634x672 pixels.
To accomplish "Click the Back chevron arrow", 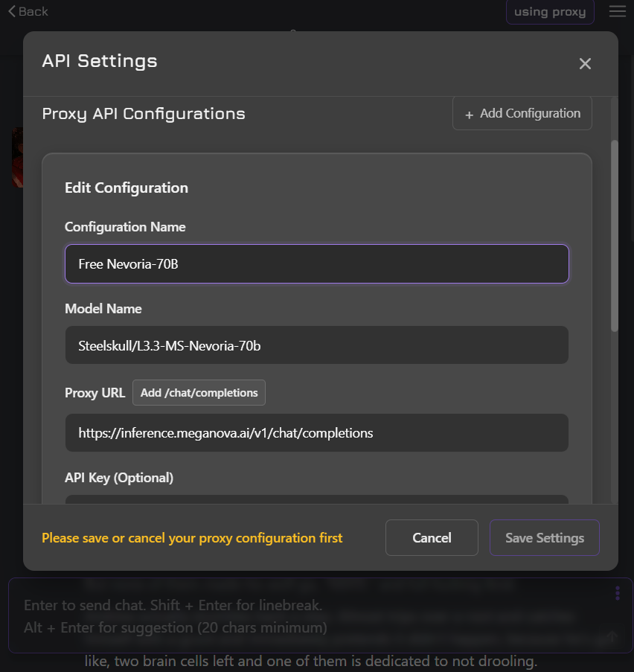I will [x=11, y=11].
